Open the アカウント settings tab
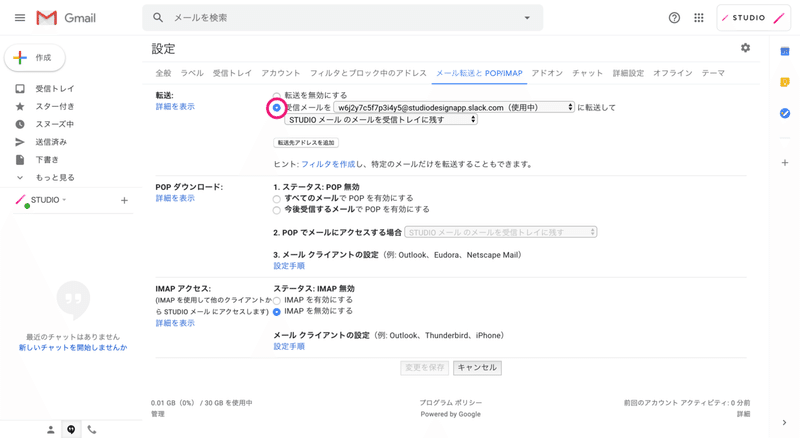Viewport: 800px width, 438px height. click(281, 73)
